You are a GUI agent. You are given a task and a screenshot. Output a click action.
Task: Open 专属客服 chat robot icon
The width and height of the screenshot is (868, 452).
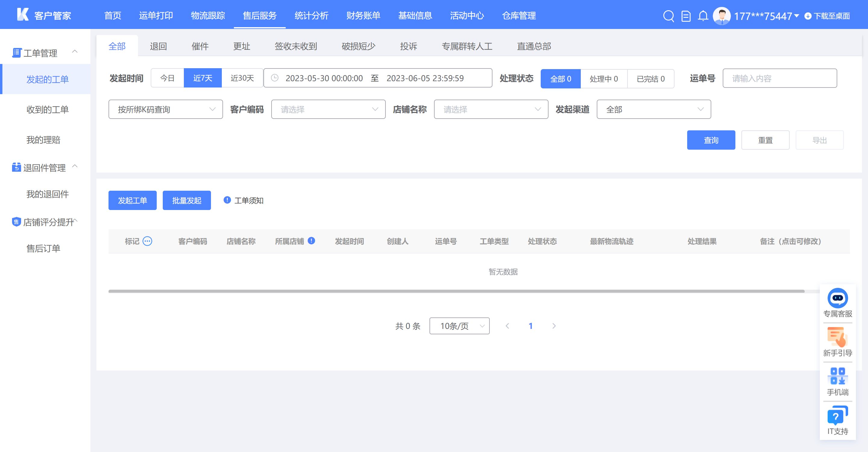click(x=837, y=298)
